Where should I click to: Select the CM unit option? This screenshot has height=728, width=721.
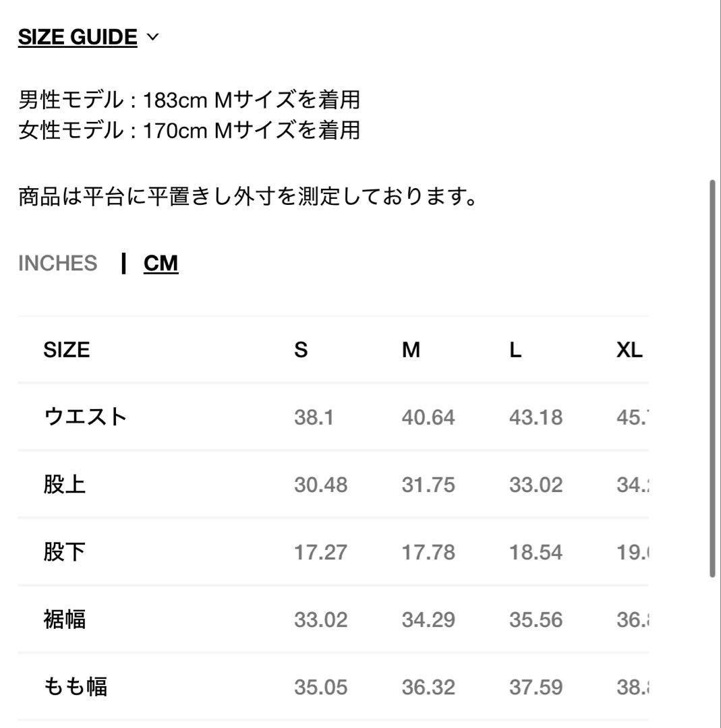(161, 264)
